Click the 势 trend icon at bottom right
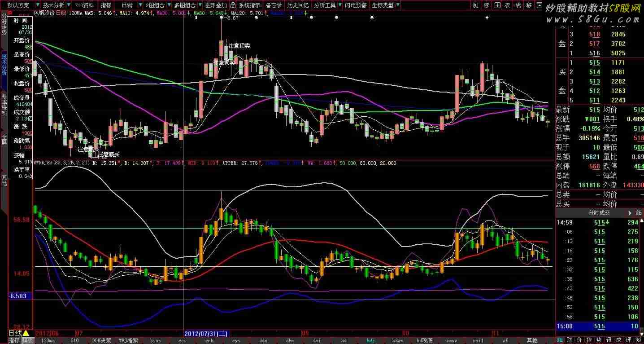The width and height of the screenshot is (644, 344). pyautogui.click(x=599, y=340)
